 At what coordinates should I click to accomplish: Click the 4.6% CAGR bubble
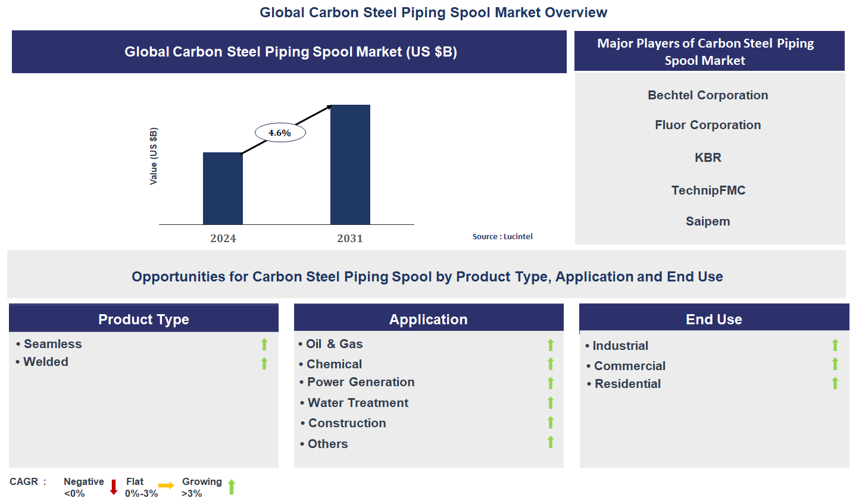click(x=280, y=132)
